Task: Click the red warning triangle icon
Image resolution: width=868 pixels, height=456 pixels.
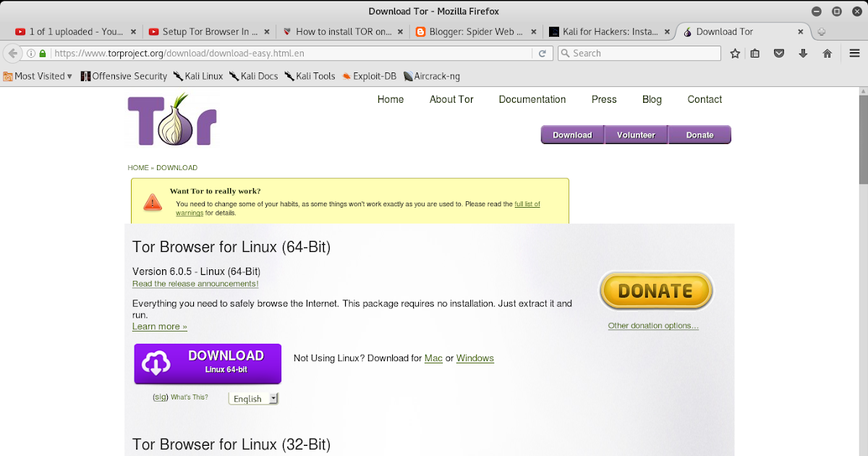Action: click(153, 202)
